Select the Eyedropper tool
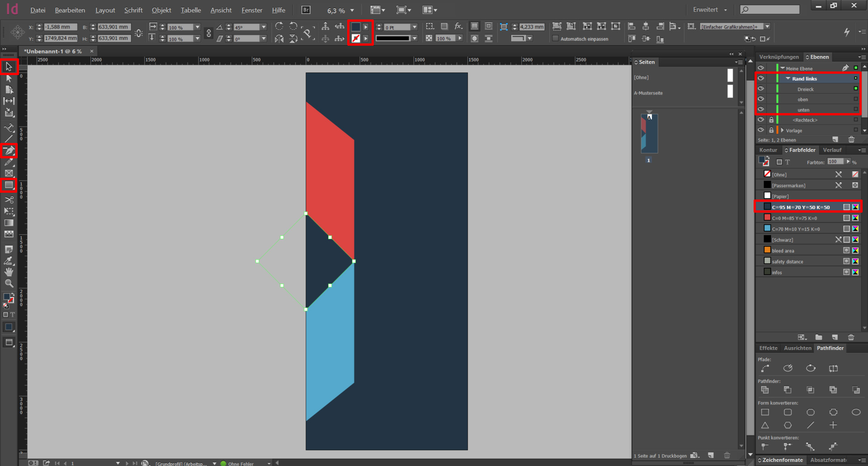This screenshot has height=466, width=868. tap(9, 261)
